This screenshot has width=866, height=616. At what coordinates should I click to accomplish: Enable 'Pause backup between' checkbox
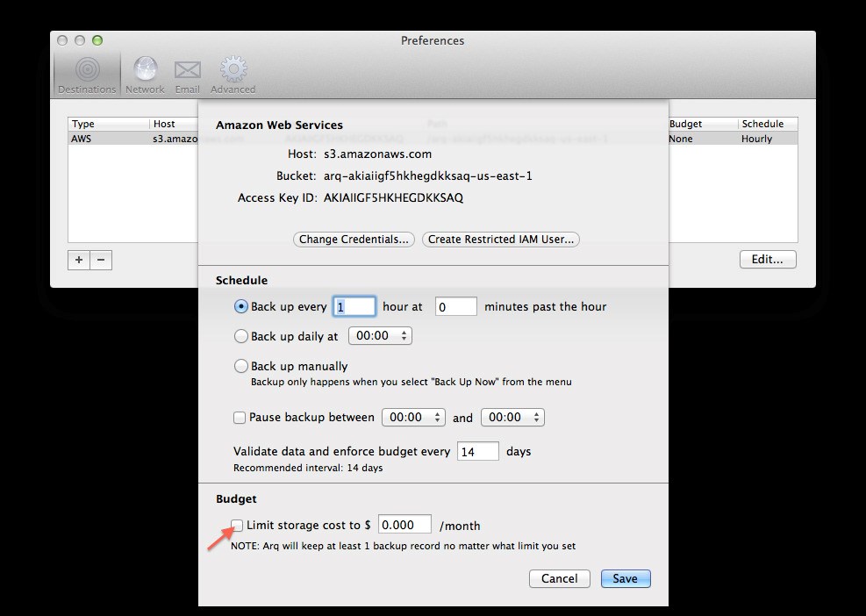tap(240, 418)
